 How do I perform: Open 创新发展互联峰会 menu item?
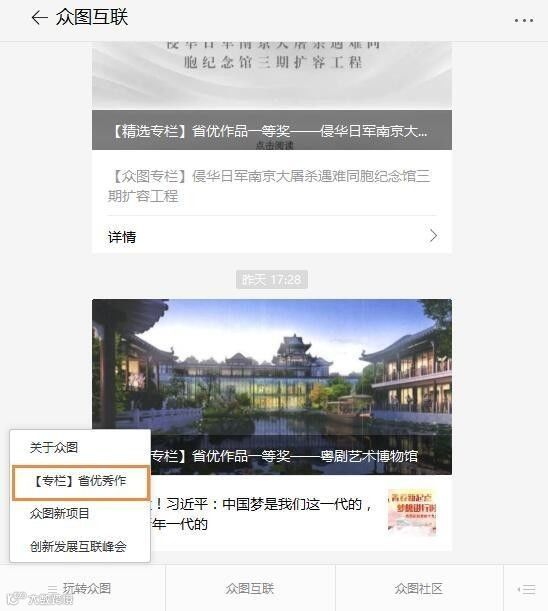[78, 546]
